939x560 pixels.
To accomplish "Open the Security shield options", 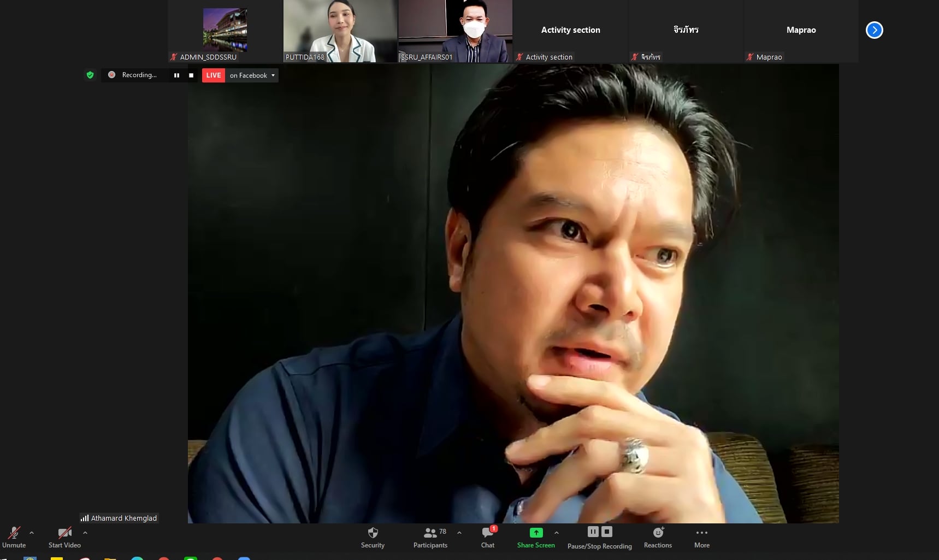I will coord(373,537).
